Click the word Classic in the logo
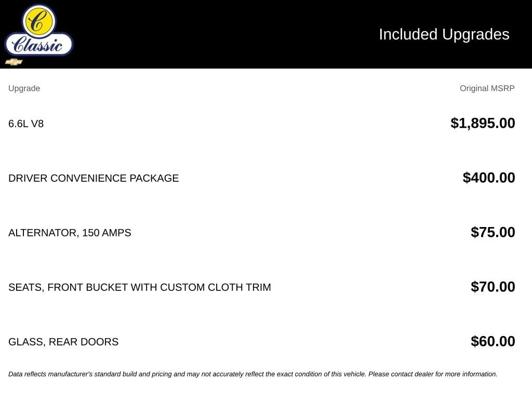 (x=37, y=45)
